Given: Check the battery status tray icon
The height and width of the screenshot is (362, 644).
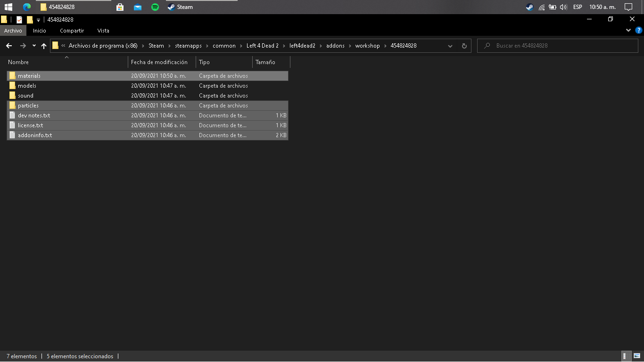Looking at the screenshot, I should 553,7.
